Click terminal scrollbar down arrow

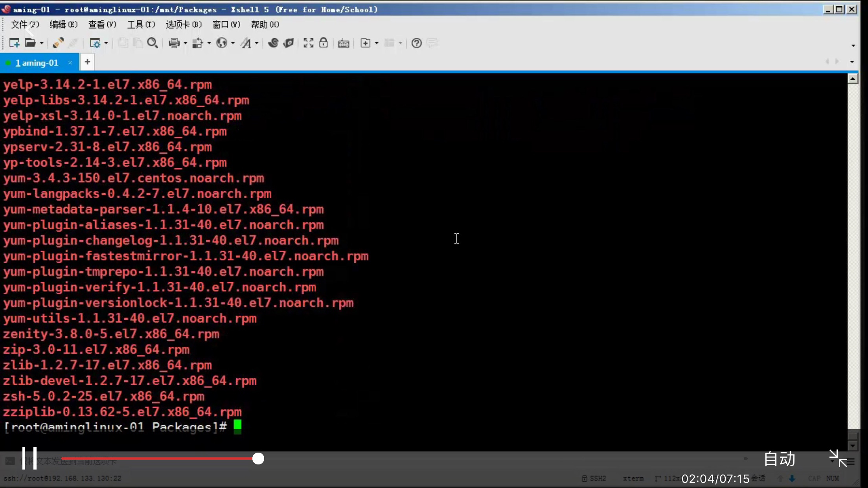pyautogui.click(x=853, y=446)
